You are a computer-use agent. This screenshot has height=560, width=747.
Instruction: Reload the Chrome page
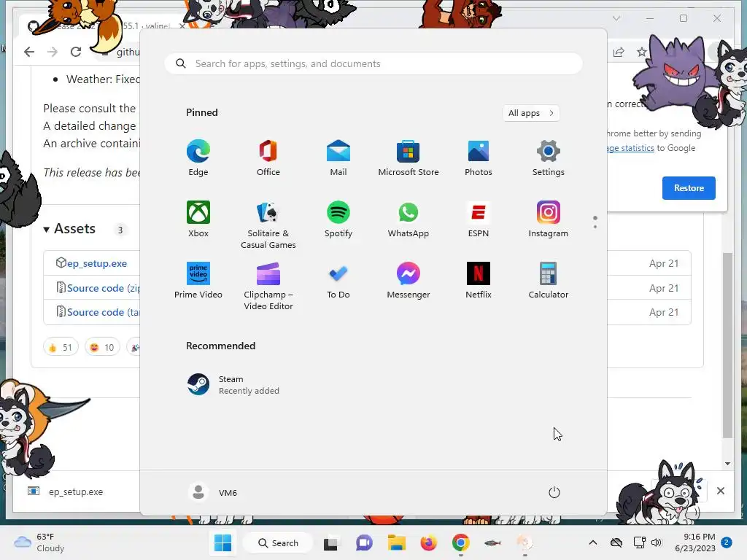(x=76, y=52)
